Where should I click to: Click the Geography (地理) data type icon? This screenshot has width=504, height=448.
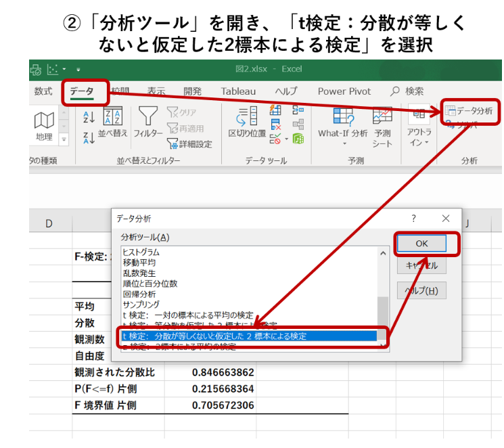[x=44, y=126]
